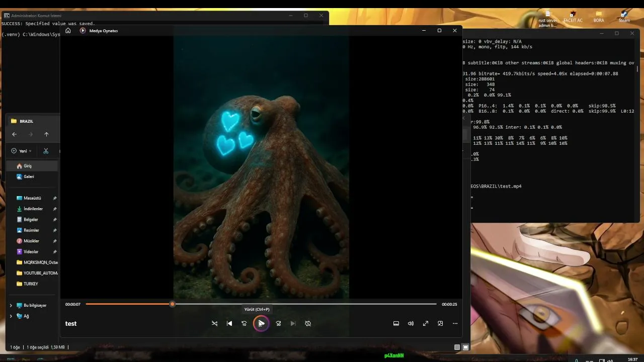644x362 pixels.
Task: Go up one folder in File Explorer
Action: pos(46,134)
